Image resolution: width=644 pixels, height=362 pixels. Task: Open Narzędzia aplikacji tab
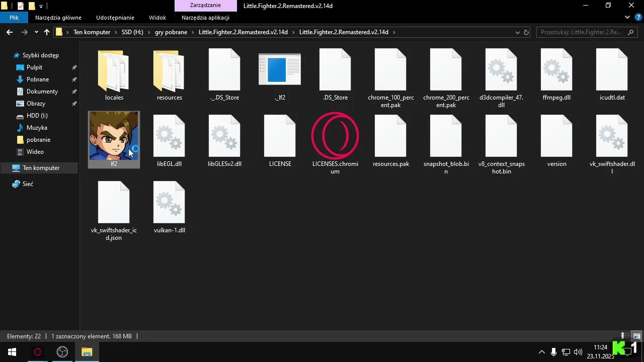click(x=205, y=18)
